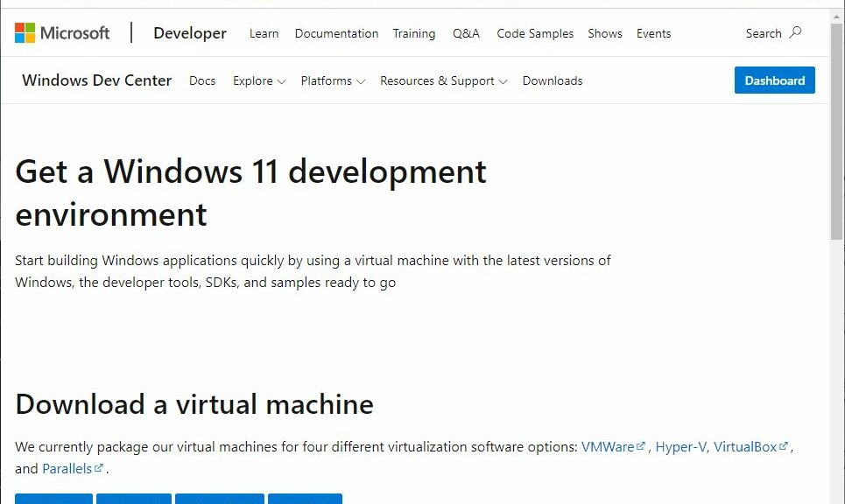Click the search magnifier icon
The height and width of the screenshot is (504, 845).
click(795, 33)
